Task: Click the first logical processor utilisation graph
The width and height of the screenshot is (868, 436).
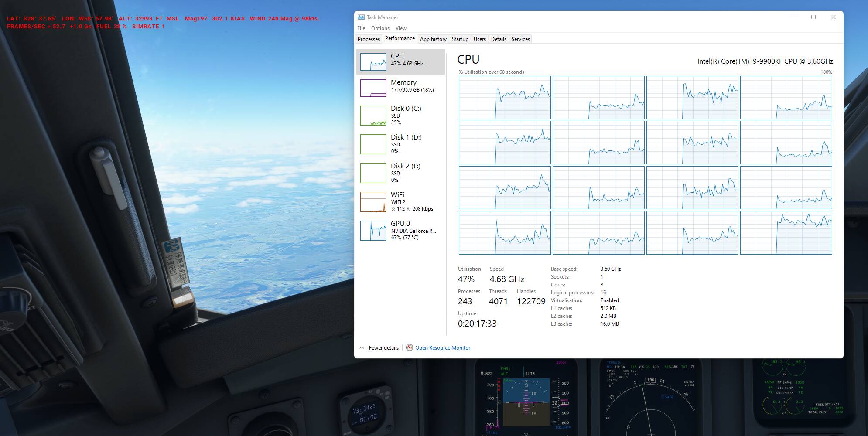Action: click(x=505, y=98)
